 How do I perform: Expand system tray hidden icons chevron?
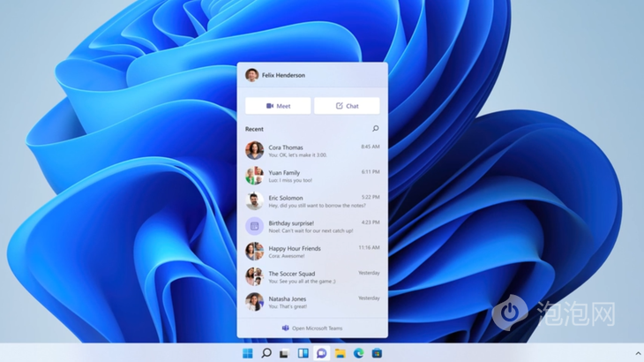click(x=638, y=353)
